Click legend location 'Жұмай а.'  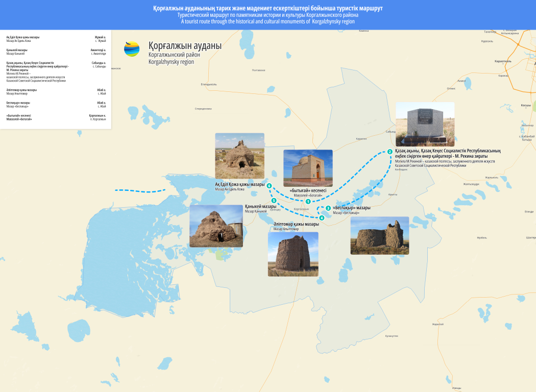[x=100, y=37]
